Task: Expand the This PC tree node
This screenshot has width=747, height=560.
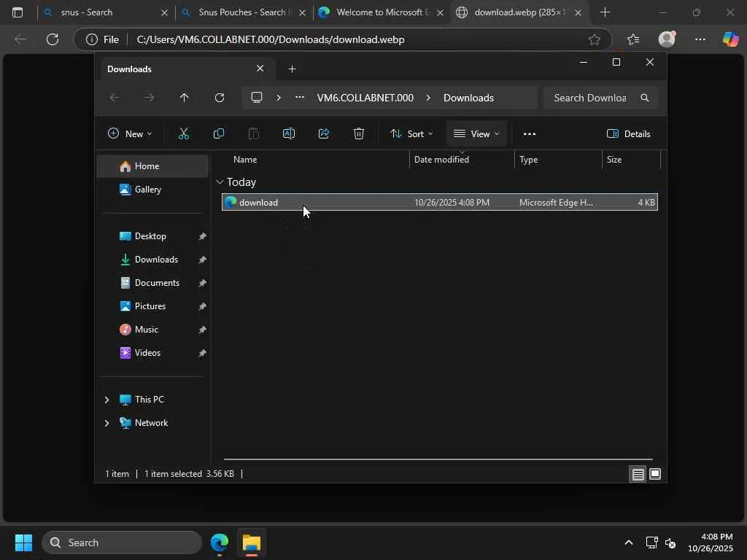Action: (107, 400)
